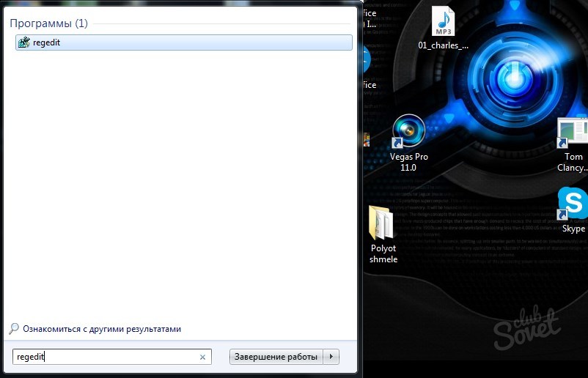Image resolution: width=588 pixels, height=378 pixels.
Task: Clear the search box with the X
Action: (202, 357)
